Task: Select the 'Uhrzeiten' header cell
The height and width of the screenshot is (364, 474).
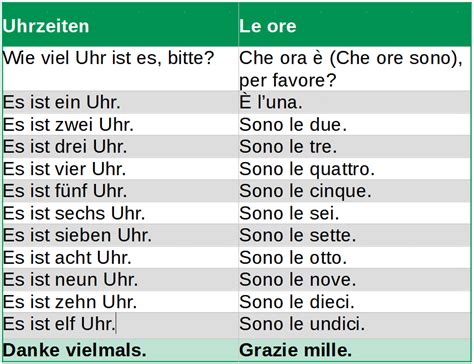Action: tap(120, 24)
